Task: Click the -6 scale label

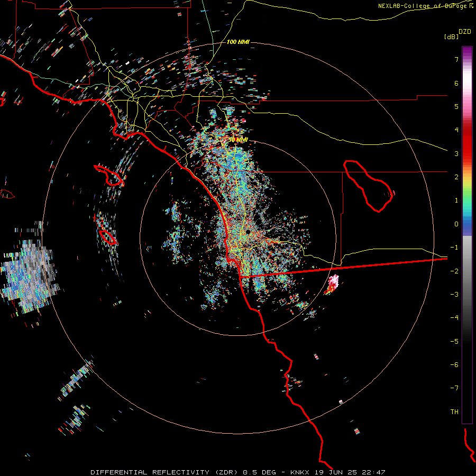Action: 454,365
